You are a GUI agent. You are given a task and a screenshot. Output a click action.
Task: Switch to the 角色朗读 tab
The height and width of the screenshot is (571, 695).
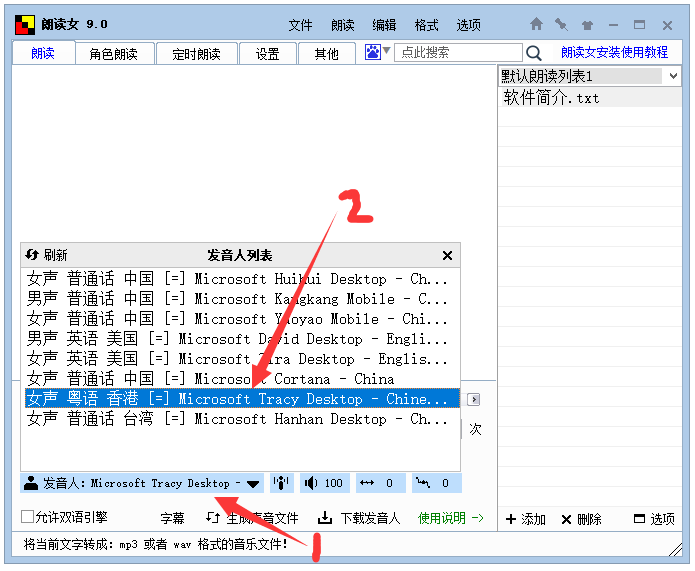coord(114,54)
